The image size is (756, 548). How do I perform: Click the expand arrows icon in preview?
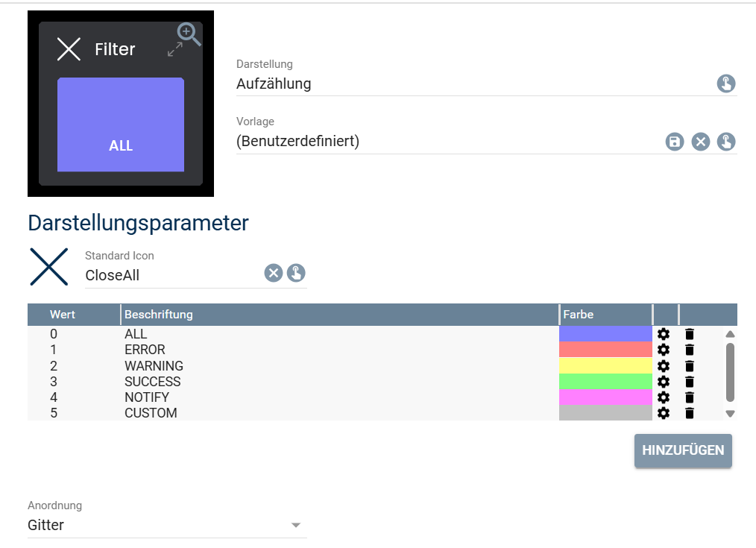pos(175,50)
